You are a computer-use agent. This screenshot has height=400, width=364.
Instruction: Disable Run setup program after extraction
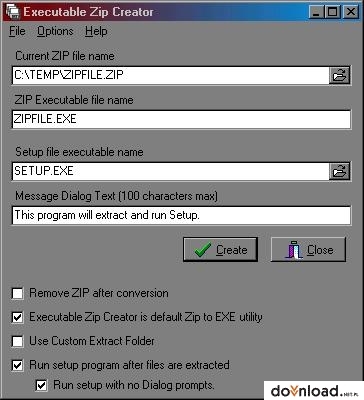click(x=17, y=365)
